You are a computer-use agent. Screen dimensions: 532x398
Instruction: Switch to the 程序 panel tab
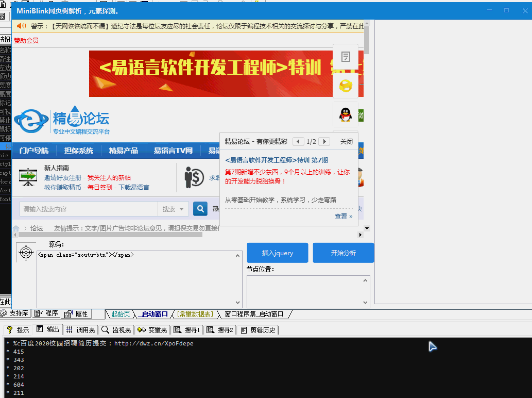[x=46, y=313]
